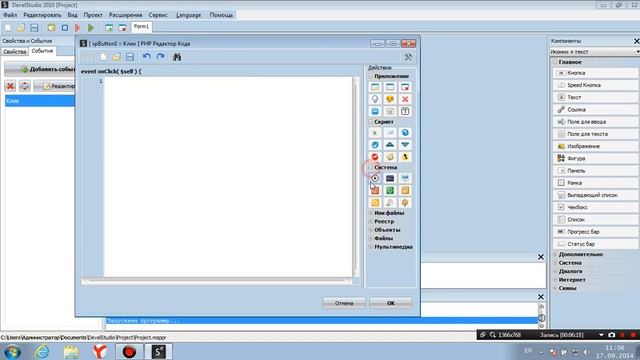This screenshot has width=640, height=360.
Task: Click the open folder icon in code editor toolbar
Action: click(116, 57)
